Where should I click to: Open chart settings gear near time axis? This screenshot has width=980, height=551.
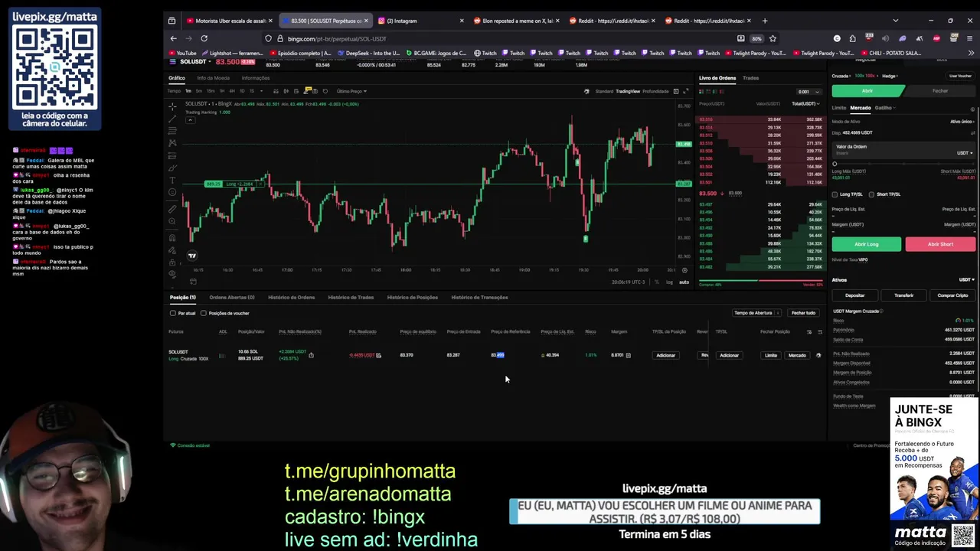[684, 269]
